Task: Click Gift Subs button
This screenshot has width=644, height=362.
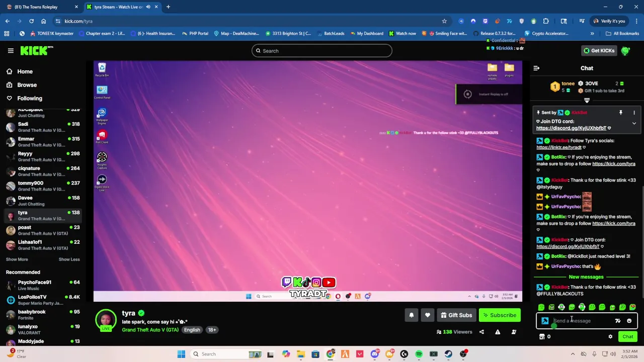Action: click(456, 315)
